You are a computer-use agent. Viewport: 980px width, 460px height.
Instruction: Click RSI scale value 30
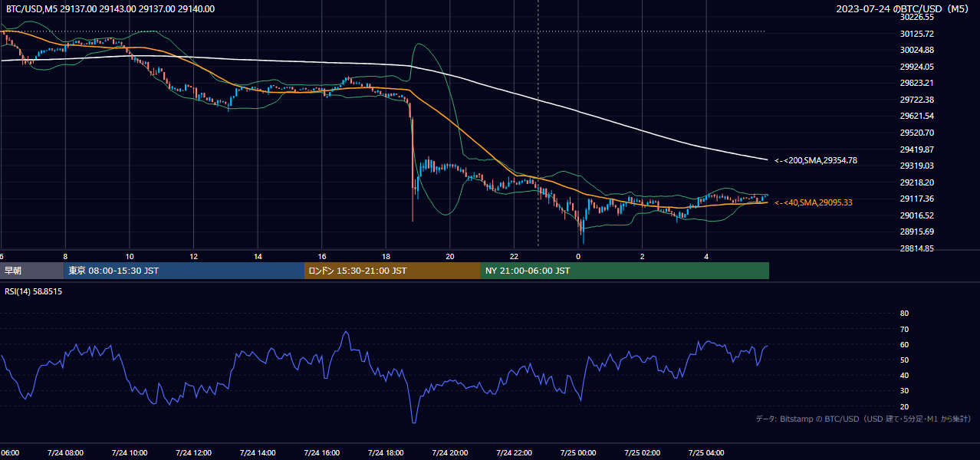click(904, 391)
